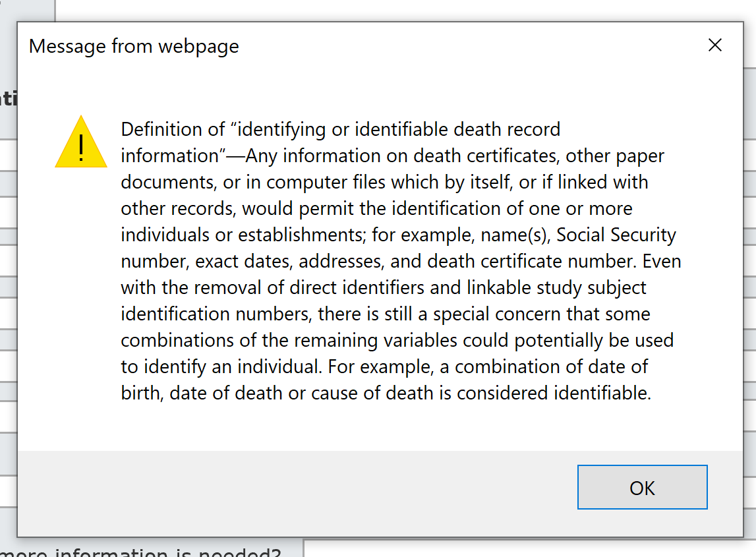Click the empty gray footer left of OK
This screenshot has width=756, height=557.
(x=297, y=487)
